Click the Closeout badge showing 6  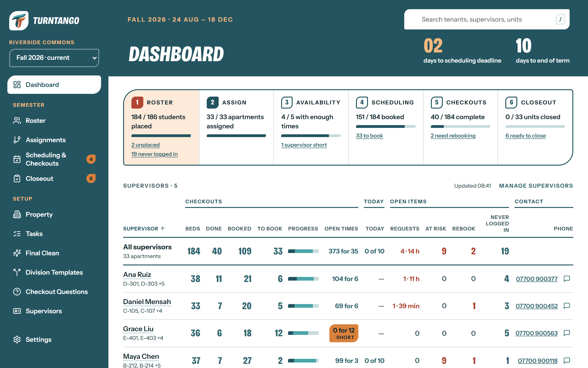(91, 178)
